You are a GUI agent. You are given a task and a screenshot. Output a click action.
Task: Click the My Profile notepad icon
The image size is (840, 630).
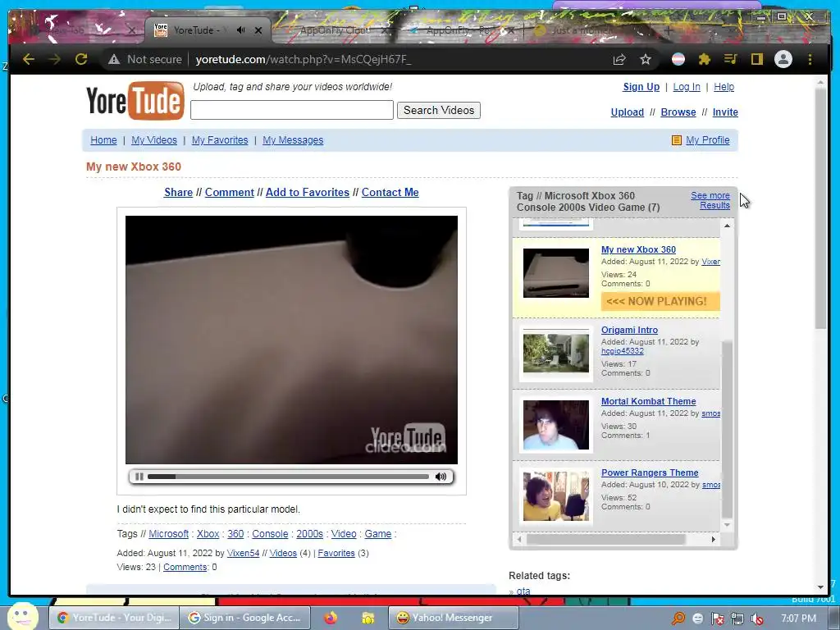point(677,140)
